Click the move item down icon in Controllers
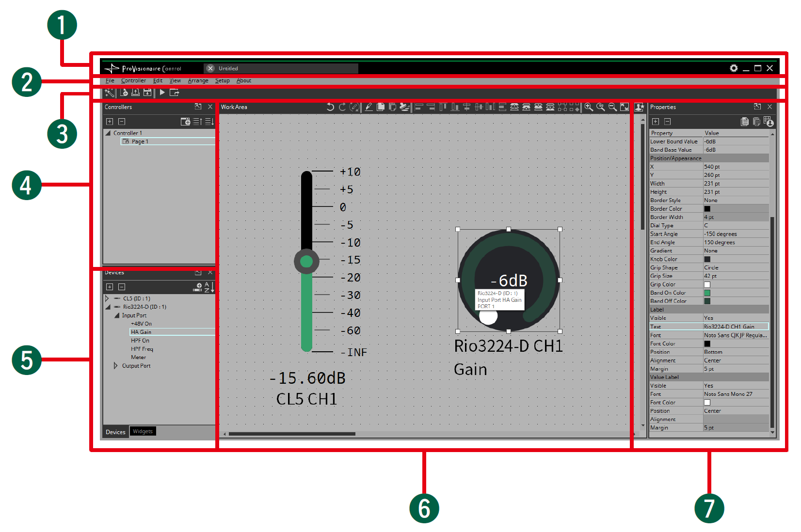The width and height of the screenshot is (801, 532). point(209,122)
